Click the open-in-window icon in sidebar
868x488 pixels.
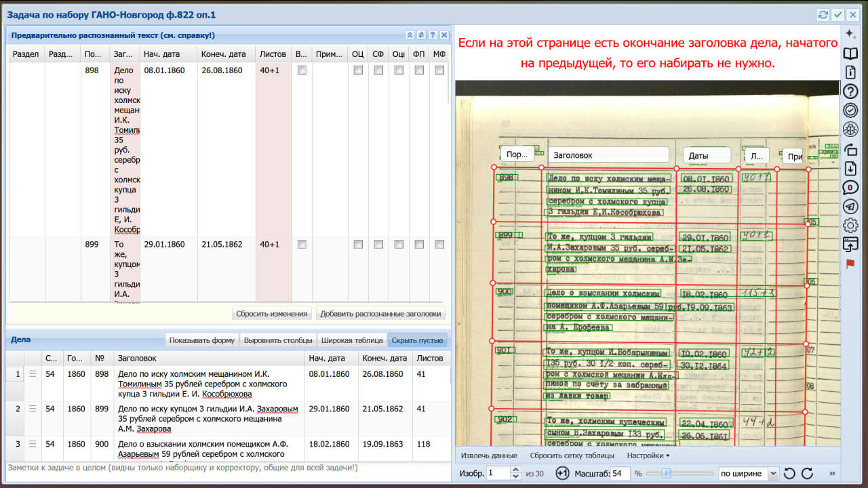850,245
